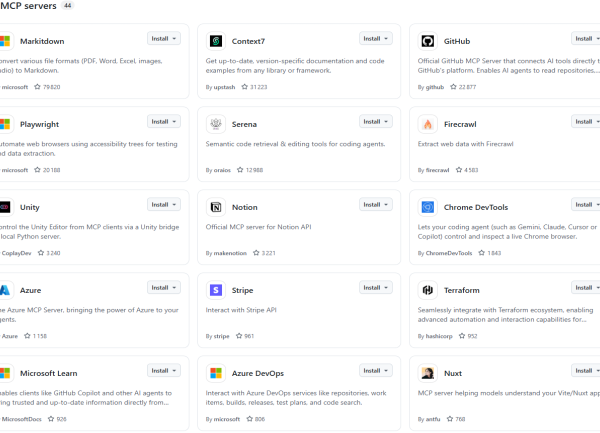Select the Azure DevOps Microsoft icon
Image resolution: width=600 pixels, height=433 pixels.
click(x=216, y=373)
